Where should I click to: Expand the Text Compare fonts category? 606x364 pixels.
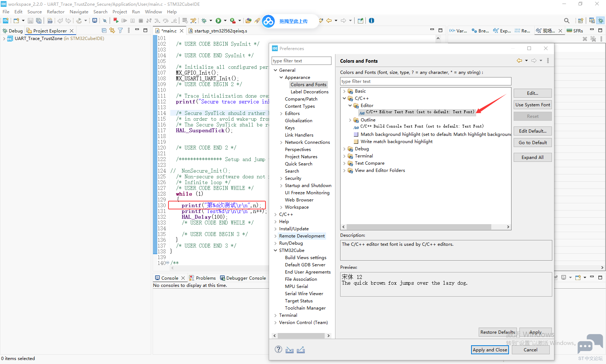[x=344, y=163]
